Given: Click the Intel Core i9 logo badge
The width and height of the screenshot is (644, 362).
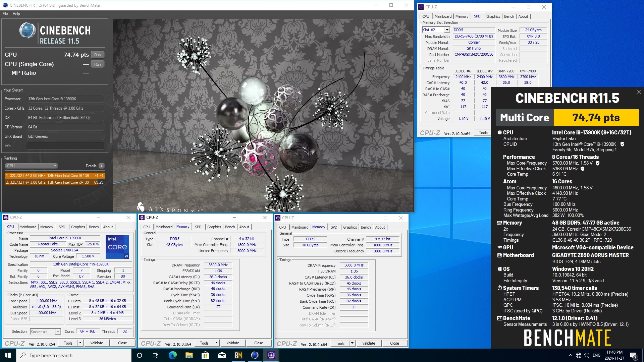Looking at the screenshot, I should tap(117, 247).
